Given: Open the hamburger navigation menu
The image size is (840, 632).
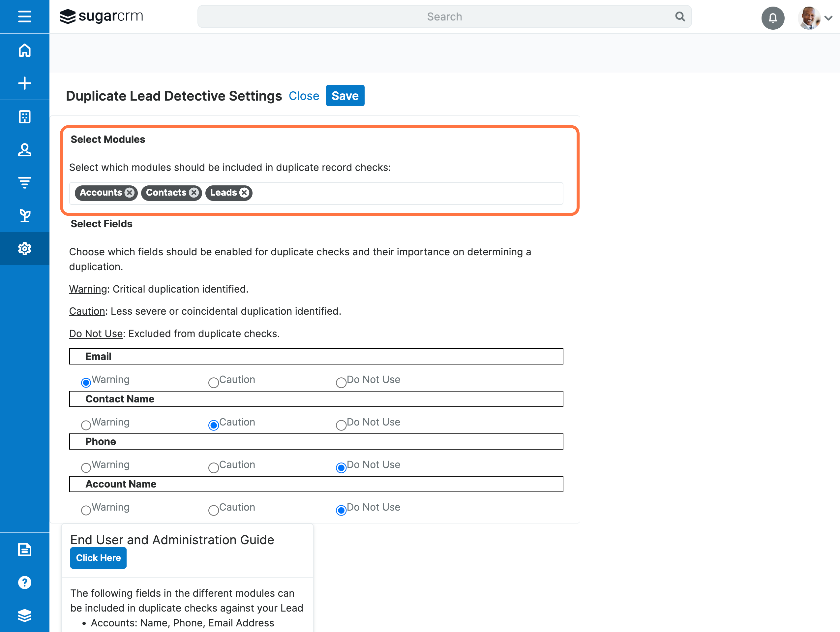Looking at the screenshot, I should click(x=25, y=17).
